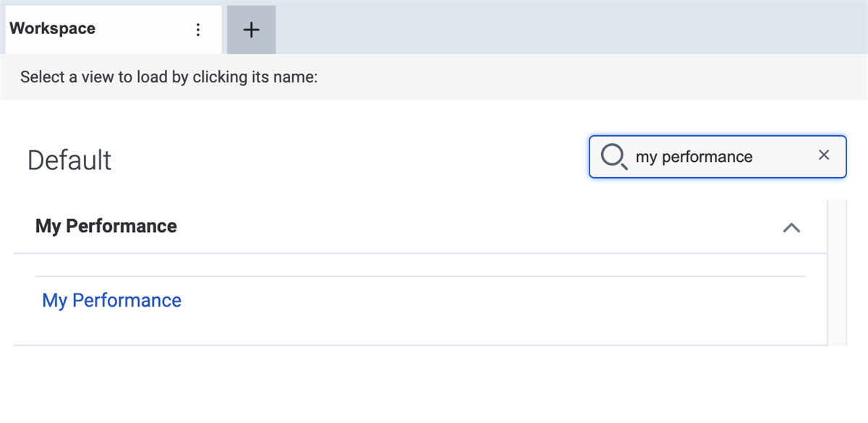Click the blank area below the view list
The height and width of the screenshot is (423, 868).
pyautogui.click(x=420, y=383)
